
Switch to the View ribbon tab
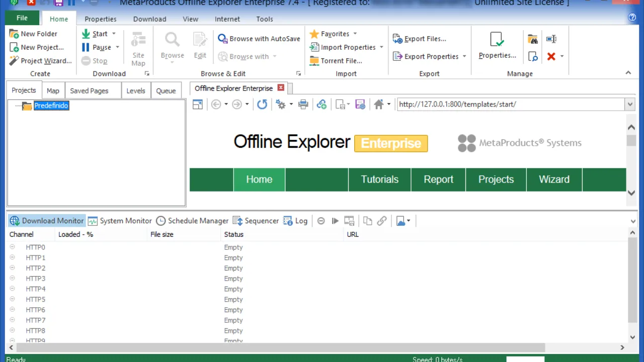(x=190, y=19)
